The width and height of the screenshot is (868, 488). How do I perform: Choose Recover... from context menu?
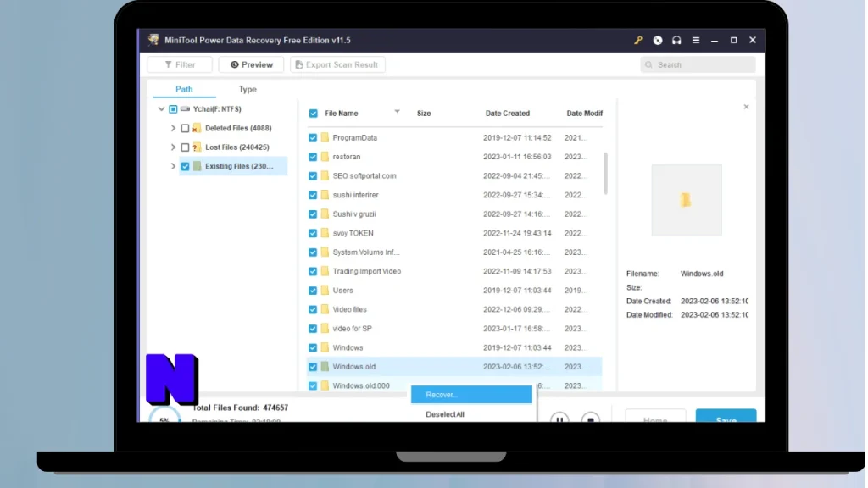(471, 395)
